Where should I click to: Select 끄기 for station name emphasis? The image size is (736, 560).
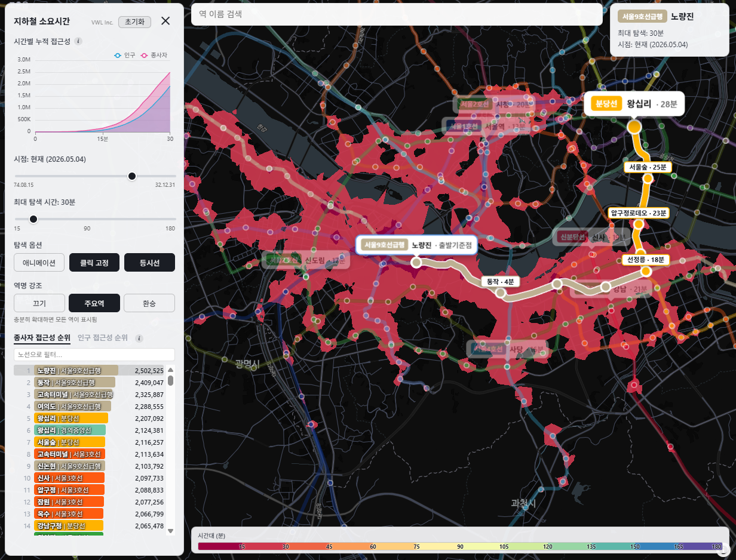[39, 303]
